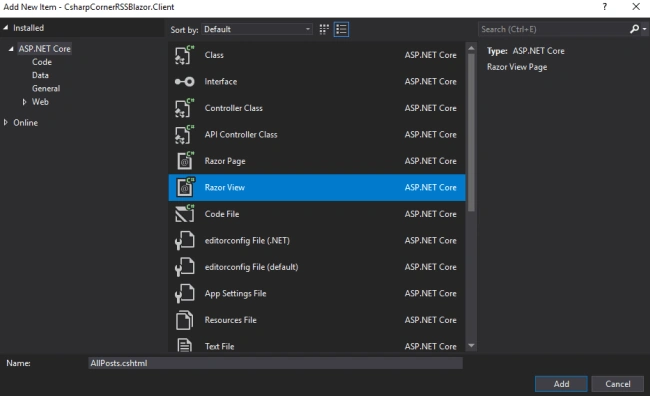Click the template list scrollbar thumb

471,133
